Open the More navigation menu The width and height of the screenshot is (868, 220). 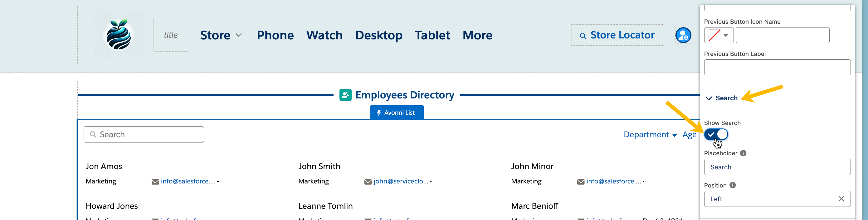477,35
